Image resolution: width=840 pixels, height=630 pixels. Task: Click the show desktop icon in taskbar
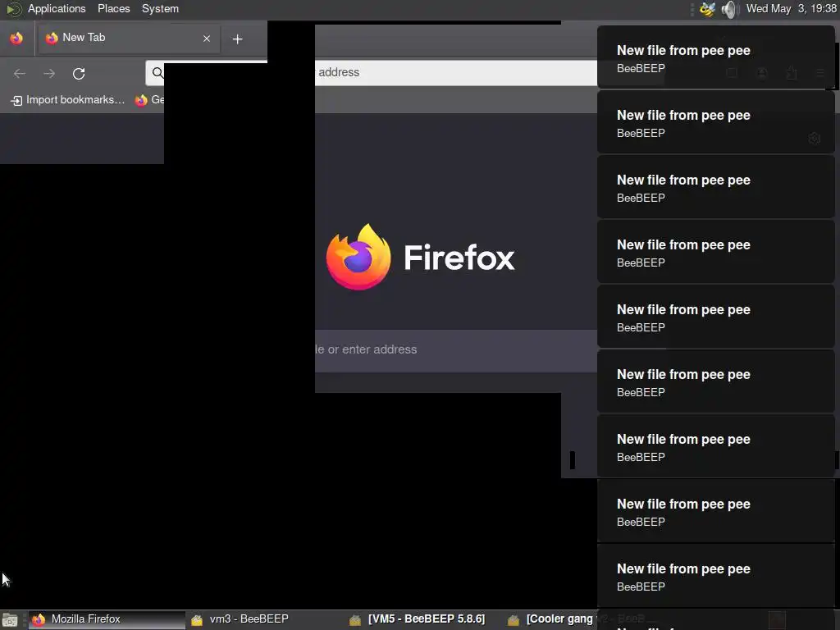coord(10,620)
